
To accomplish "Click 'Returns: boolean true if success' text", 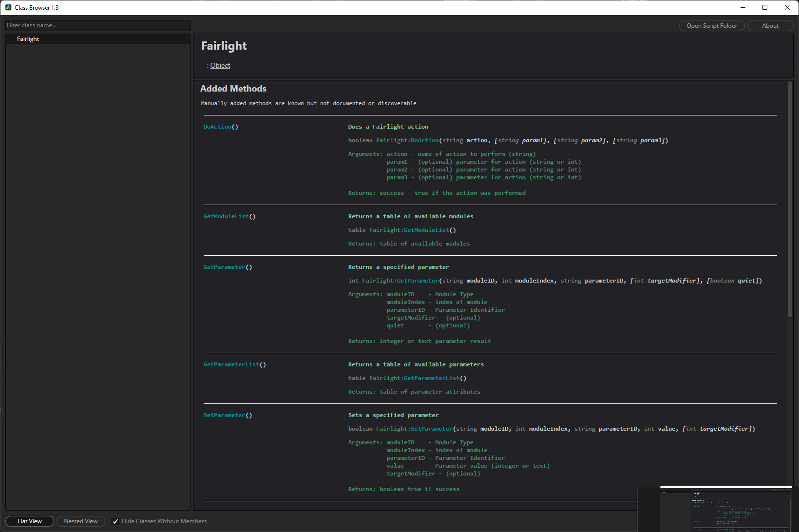I will (404, 489).
